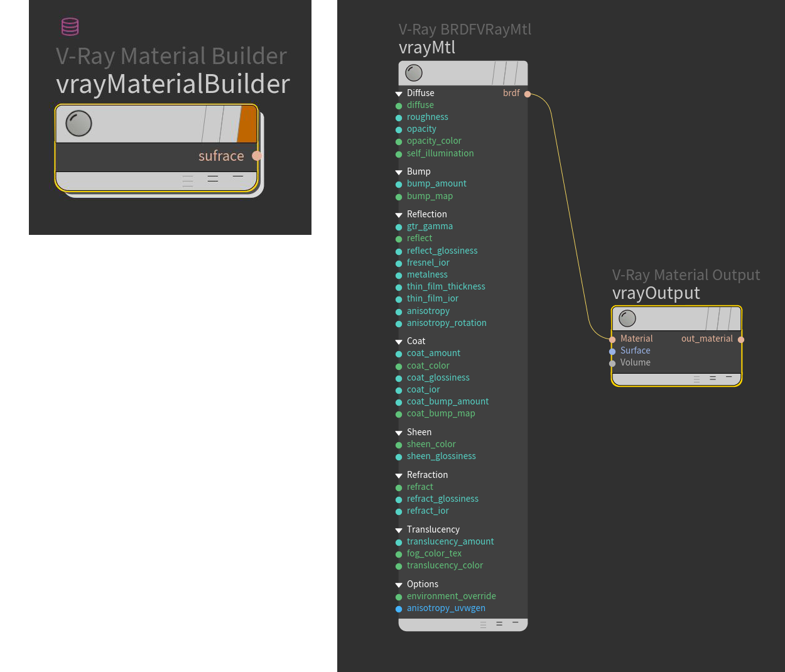Collapse the Refraction input group
Viewport: 785px width, 672px height.
(x=399, y=475)
